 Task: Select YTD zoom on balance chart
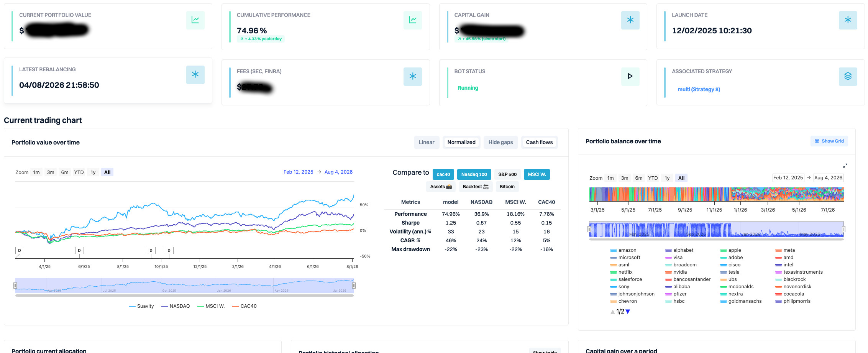(x=653, y=178)
